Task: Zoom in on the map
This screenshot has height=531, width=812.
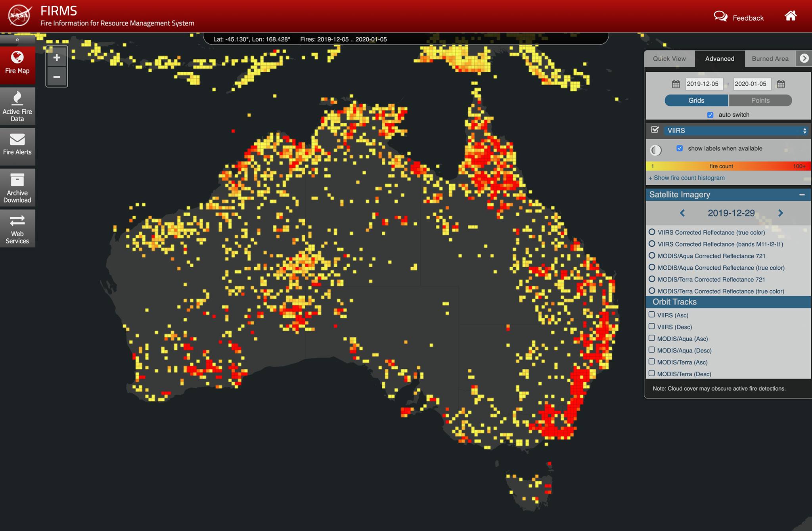Action: [57, 58]
